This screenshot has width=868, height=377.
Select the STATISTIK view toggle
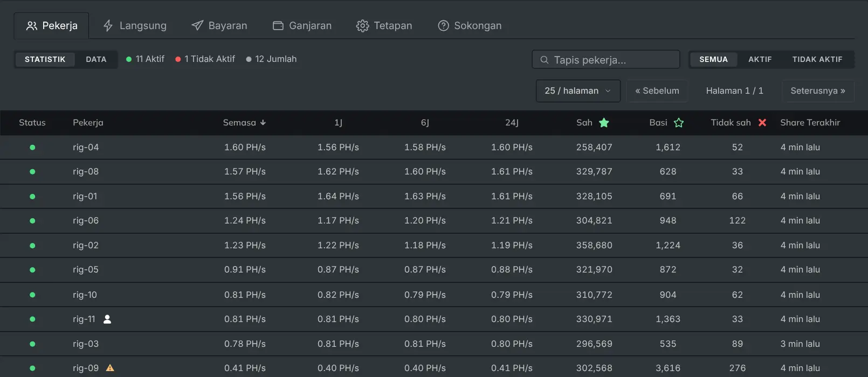pos(45,59)
